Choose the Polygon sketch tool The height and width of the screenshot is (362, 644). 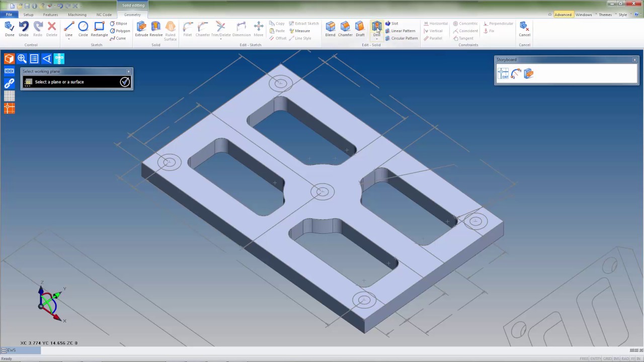pos(120,31)
